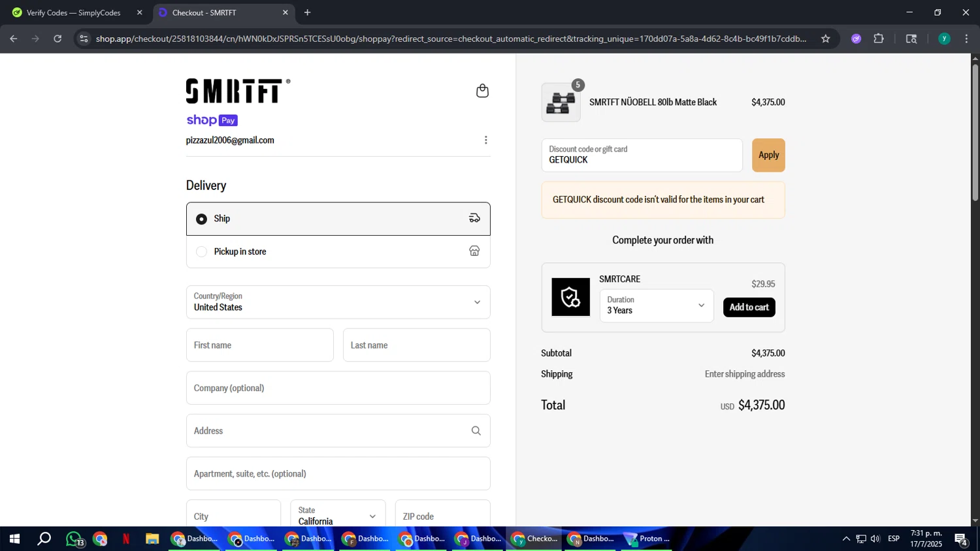980x551 pixels.
Task: Click the First name field
Action: (260, 345)
